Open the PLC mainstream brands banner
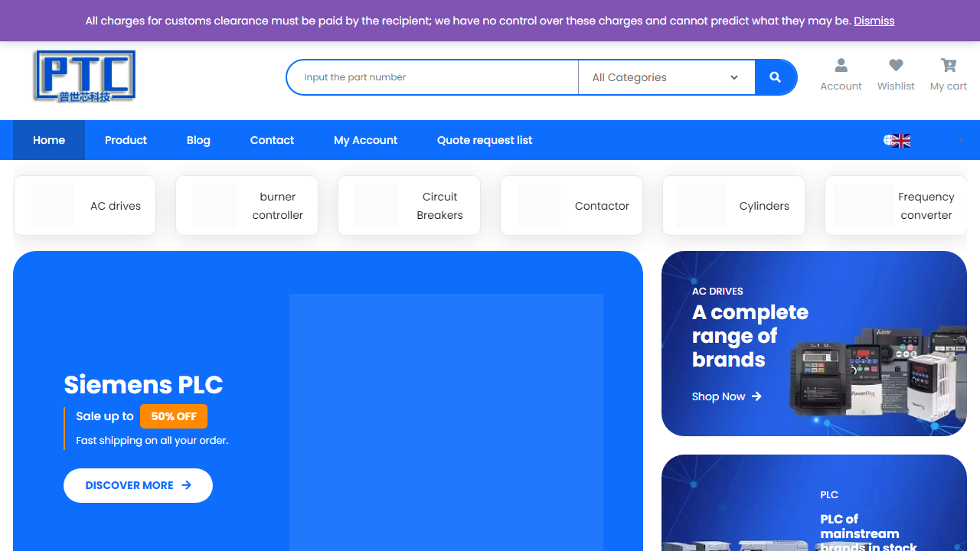This screenshot has width=980, height=551. tap(814, 503)
